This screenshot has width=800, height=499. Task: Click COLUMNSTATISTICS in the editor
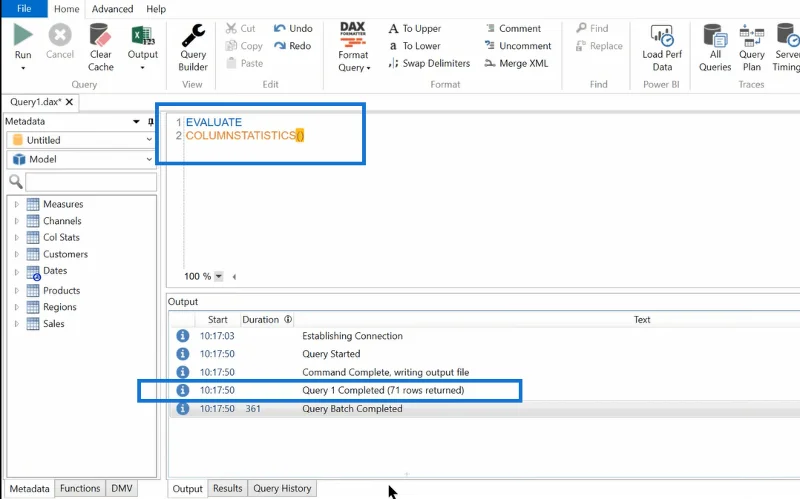(x=241, y=136)
